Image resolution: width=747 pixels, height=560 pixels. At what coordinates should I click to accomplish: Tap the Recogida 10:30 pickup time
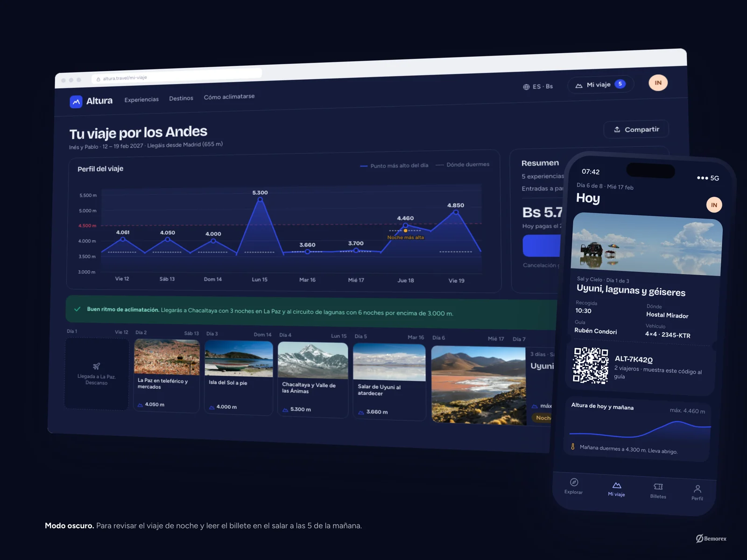586,307
